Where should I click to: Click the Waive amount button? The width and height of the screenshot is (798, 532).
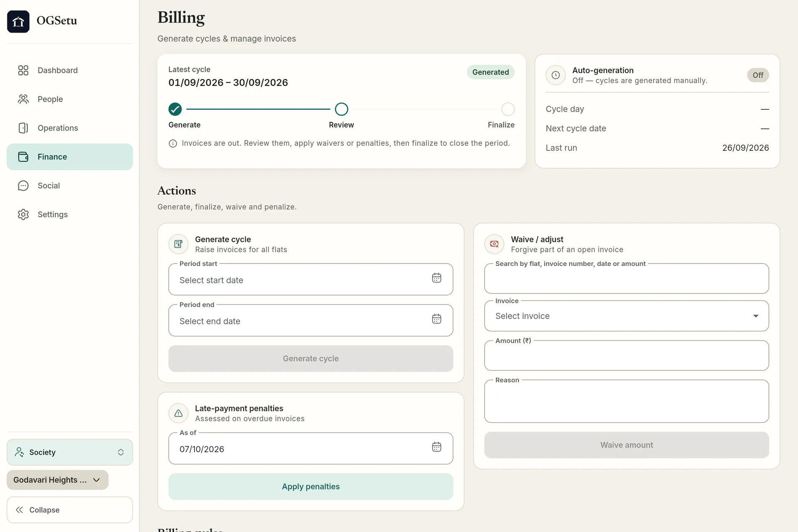(626, 445)
